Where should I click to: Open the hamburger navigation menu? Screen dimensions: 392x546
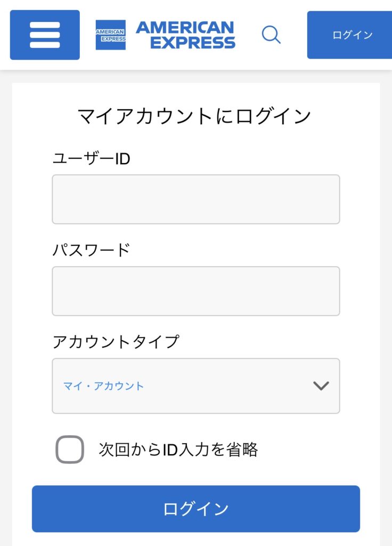tap(45, 35)
